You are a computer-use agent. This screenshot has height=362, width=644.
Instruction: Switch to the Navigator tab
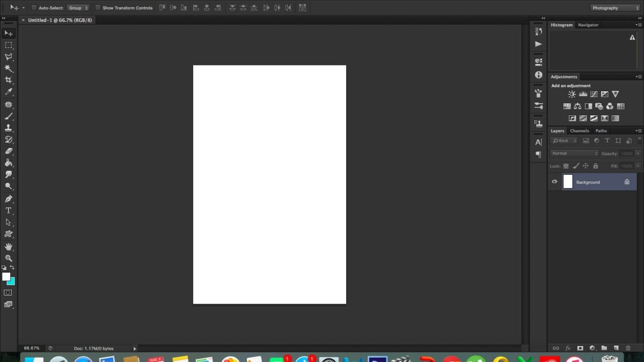point(588,25)
